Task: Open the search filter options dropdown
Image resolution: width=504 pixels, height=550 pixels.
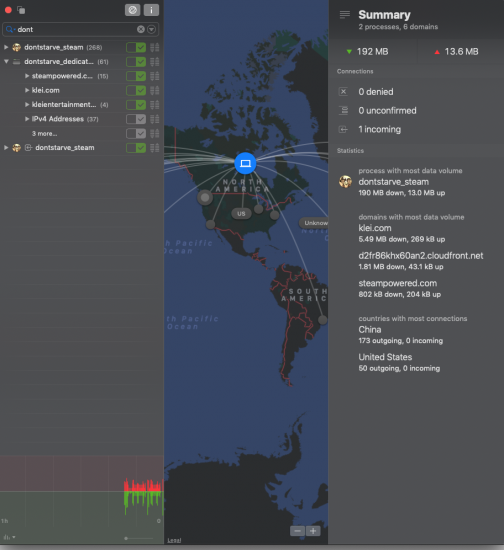Action: pos(152,29)
